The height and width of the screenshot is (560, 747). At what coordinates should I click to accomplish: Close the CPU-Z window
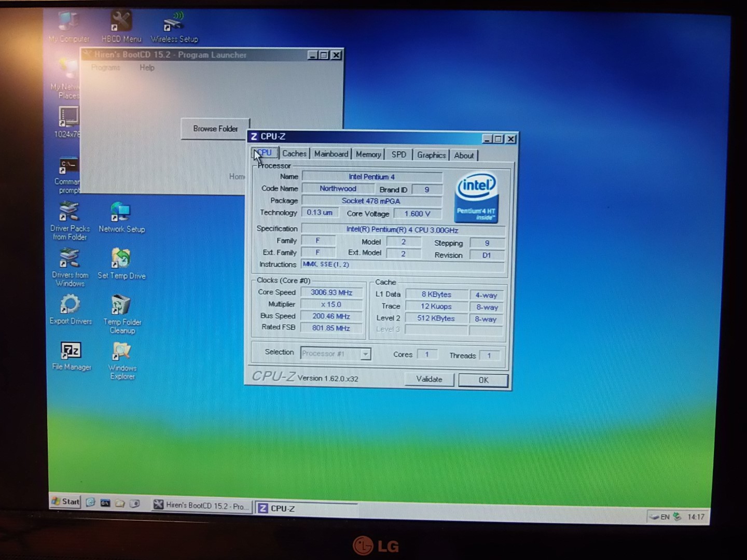tap(511, 139)
